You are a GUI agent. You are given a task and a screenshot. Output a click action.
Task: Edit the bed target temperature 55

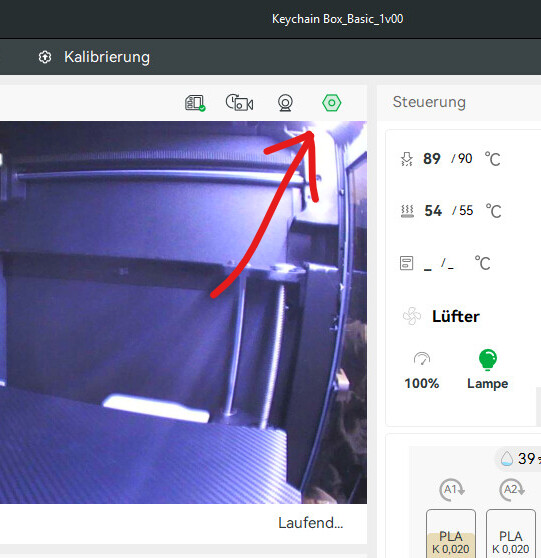(466, 211)
